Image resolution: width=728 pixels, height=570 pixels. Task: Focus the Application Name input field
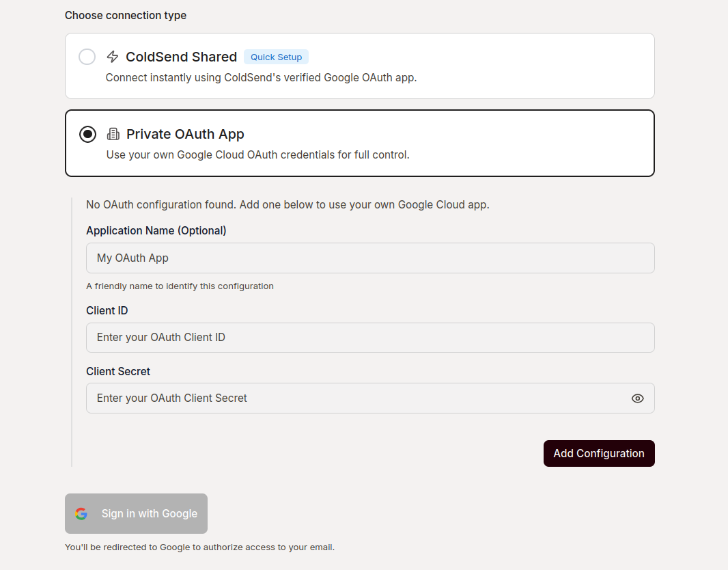tap(369, 258)
